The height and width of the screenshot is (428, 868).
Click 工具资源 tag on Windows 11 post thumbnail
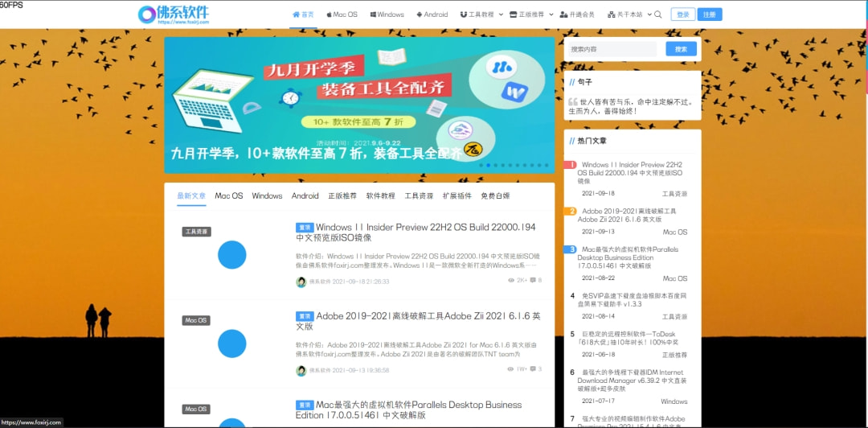(197, 232)
